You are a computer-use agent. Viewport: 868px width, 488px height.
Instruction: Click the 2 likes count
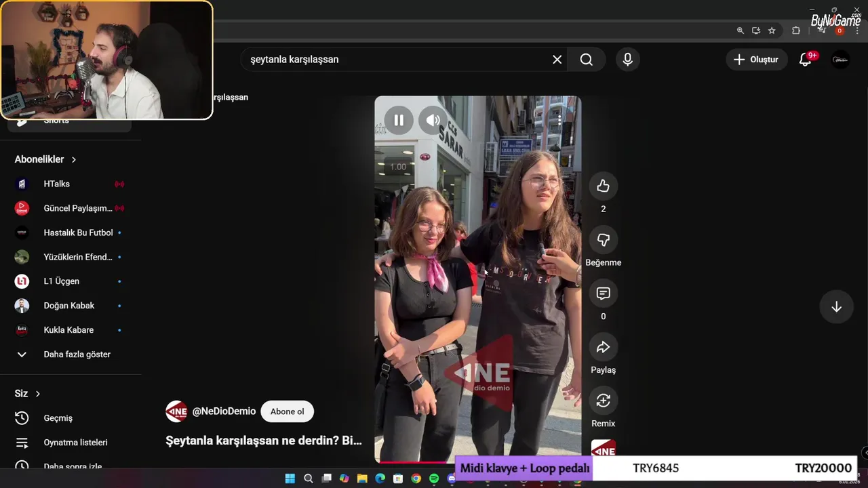pyautogui.click(x=603, y=209)
